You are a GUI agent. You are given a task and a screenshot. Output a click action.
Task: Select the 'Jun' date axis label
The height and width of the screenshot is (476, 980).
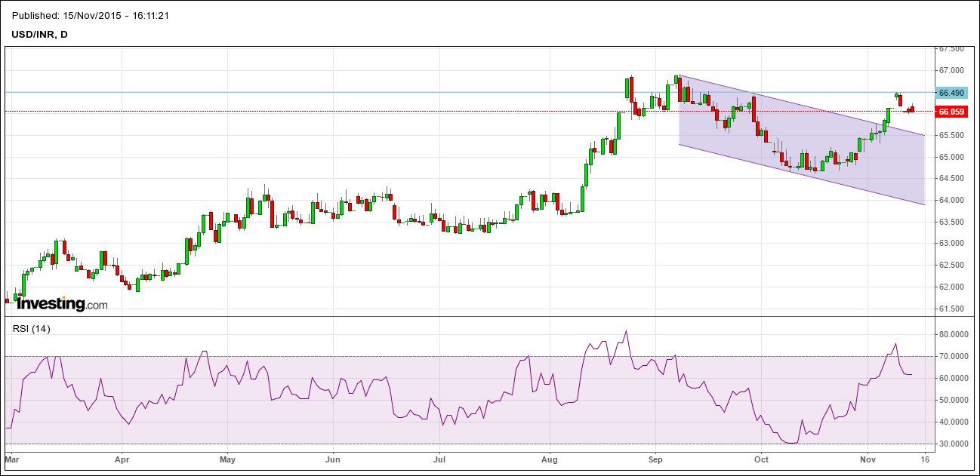(x=333, y=458)
